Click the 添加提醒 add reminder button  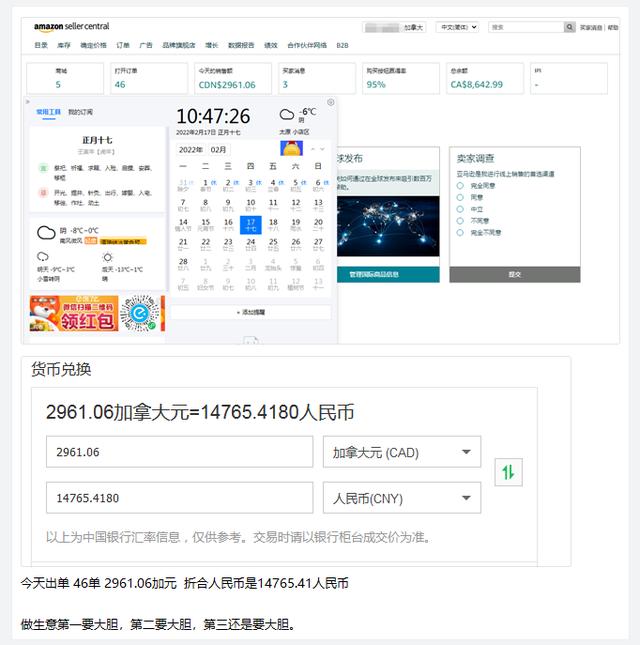coord(251,312)
